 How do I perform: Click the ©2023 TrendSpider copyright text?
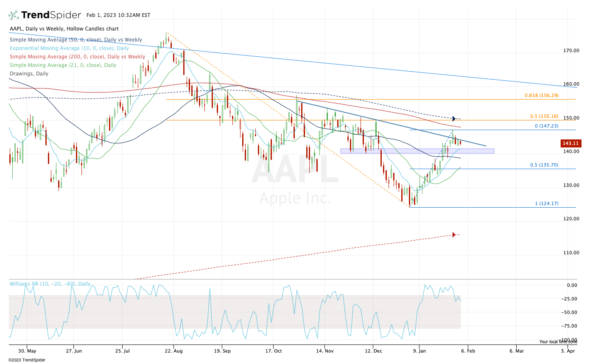click(x=26, y=360)
